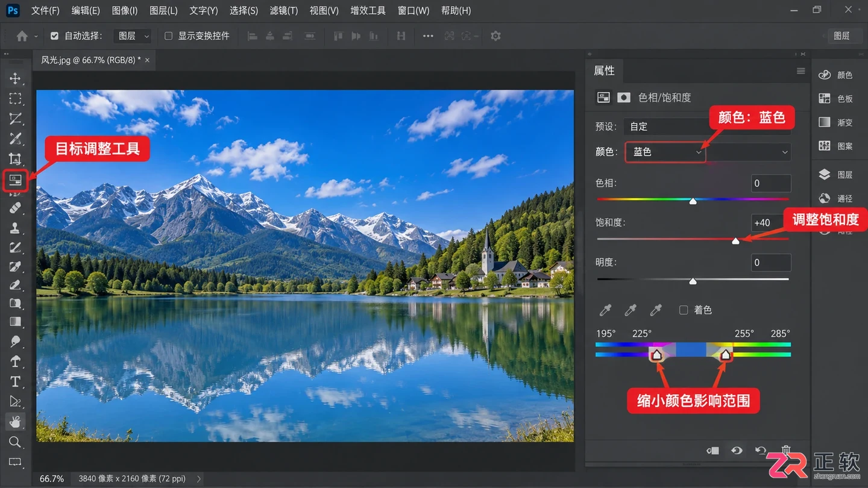
Task: Select the Rectangular Marquee tool
Action: tap(15, 99)
